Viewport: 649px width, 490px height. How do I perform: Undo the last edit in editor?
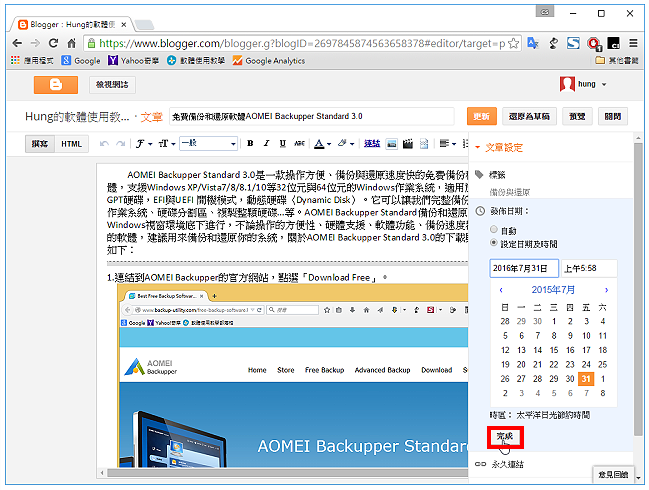(x=104, y=144)
